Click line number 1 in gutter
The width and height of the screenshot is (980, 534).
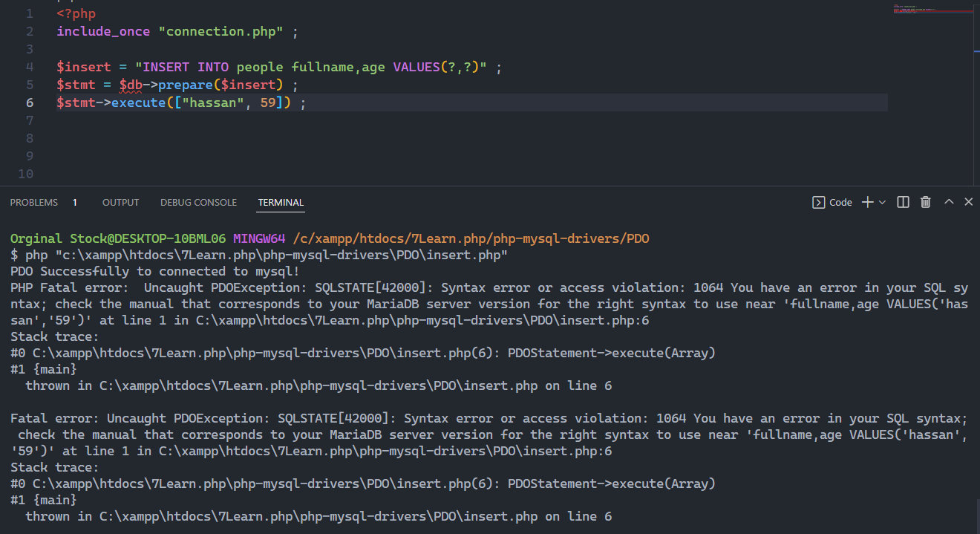(x=30, y=13)
